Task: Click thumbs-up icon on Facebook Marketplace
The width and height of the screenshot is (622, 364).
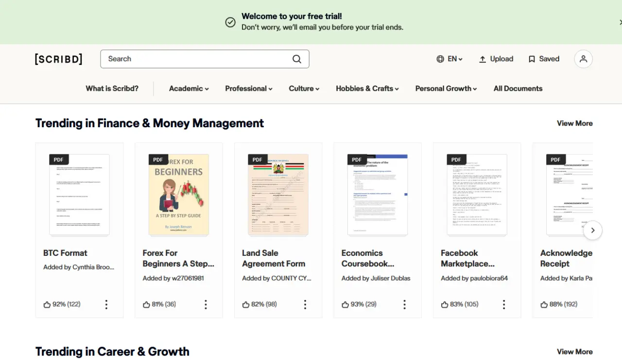Action: click(445, 304)
